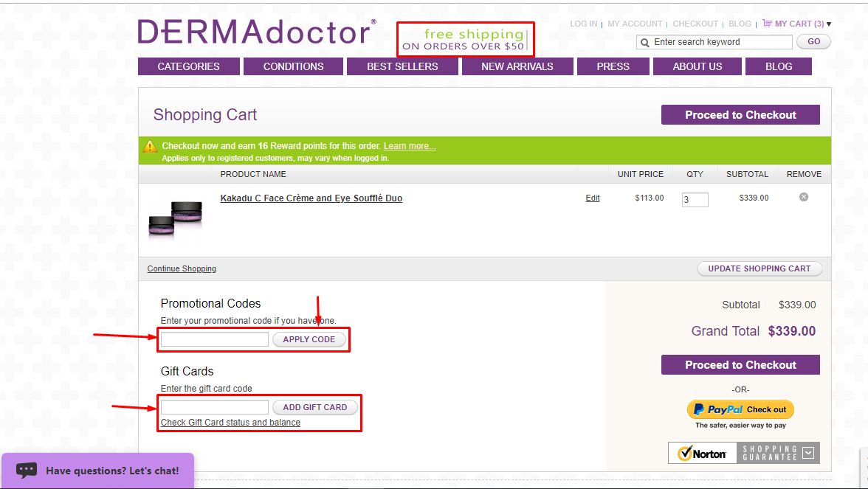Click Update Shopping Cart button
The height and width of the screenshot is (489, 868).
coord(759,268)
